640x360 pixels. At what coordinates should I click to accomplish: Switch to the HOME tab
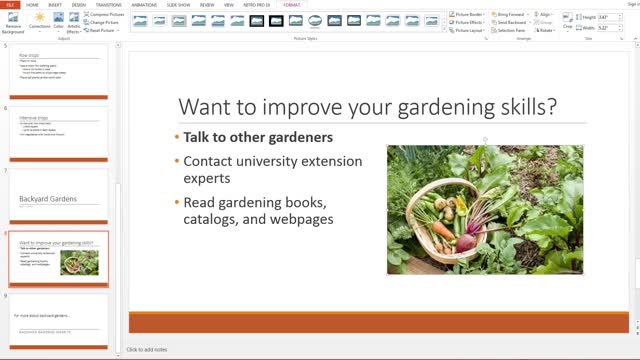(x=32, y=5)
